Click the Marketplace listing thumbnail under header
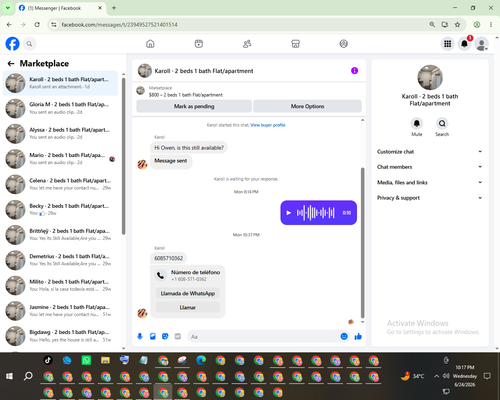 click(x=141, y=90)
